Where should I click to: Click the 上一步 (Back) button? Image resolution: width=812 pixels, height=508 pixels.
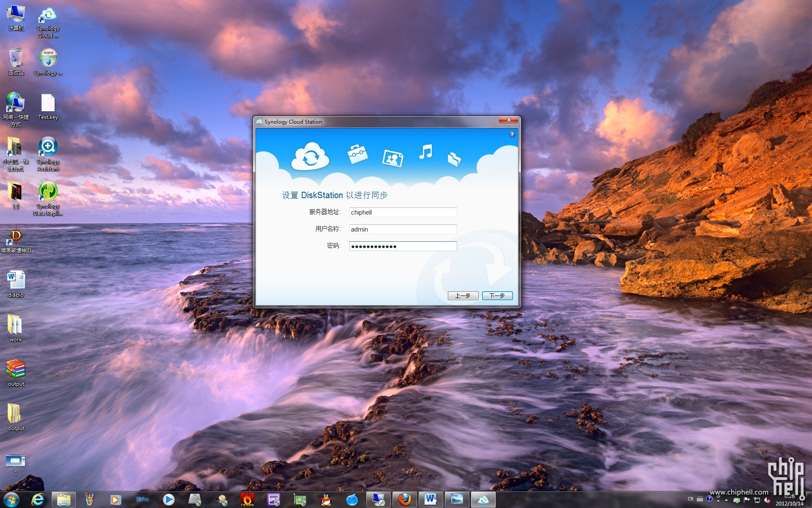463,295
